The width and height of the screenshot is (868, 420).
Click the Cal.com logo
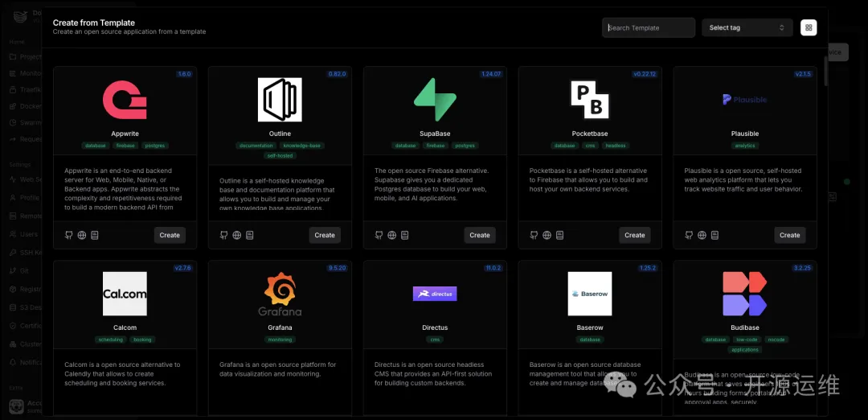point(125,294)
